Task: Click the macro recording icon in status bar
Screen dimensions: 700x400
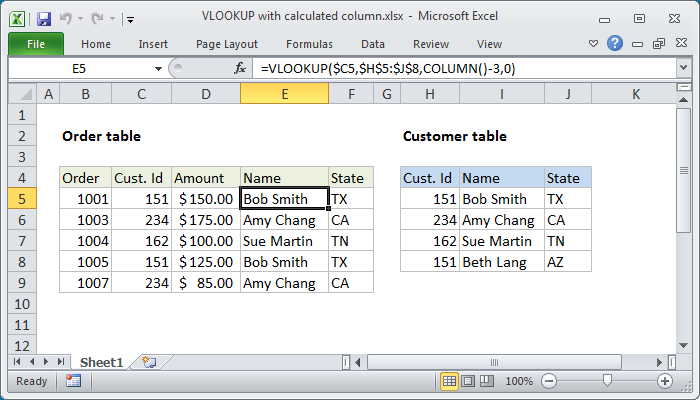Action: tap(73, 381)
